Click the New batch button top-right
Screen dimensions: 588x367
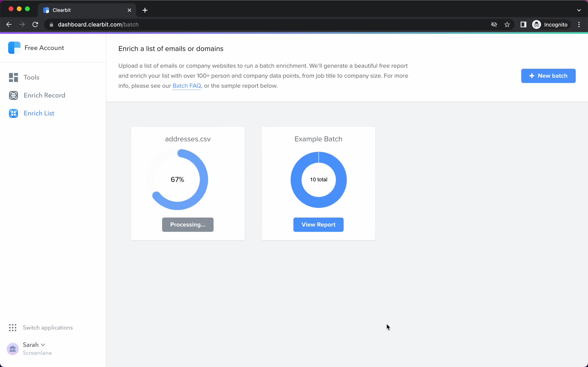click(x=548, y=76)
